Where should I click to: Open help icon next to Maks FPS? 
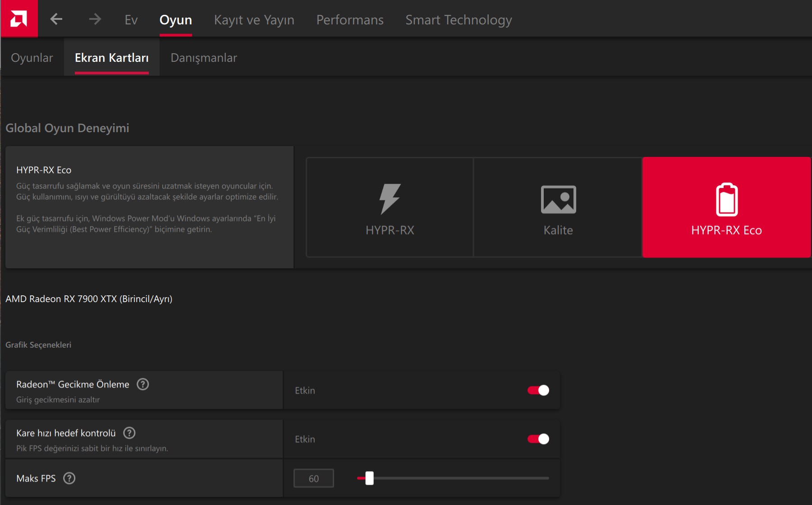coord(69,478)
